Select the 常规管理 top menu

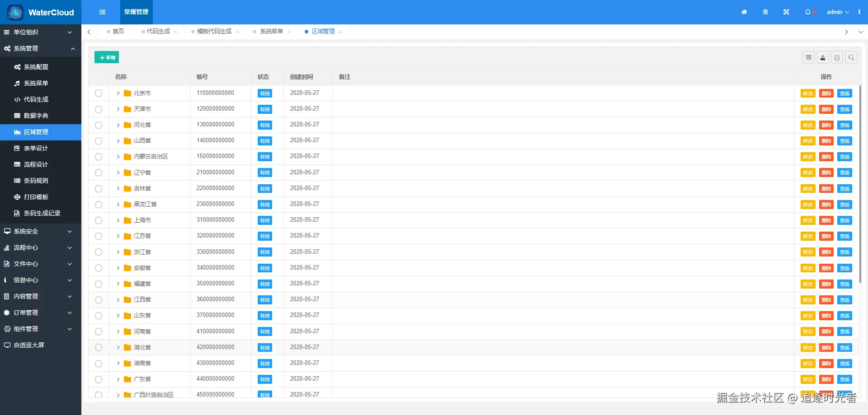[x=136, y=12]
